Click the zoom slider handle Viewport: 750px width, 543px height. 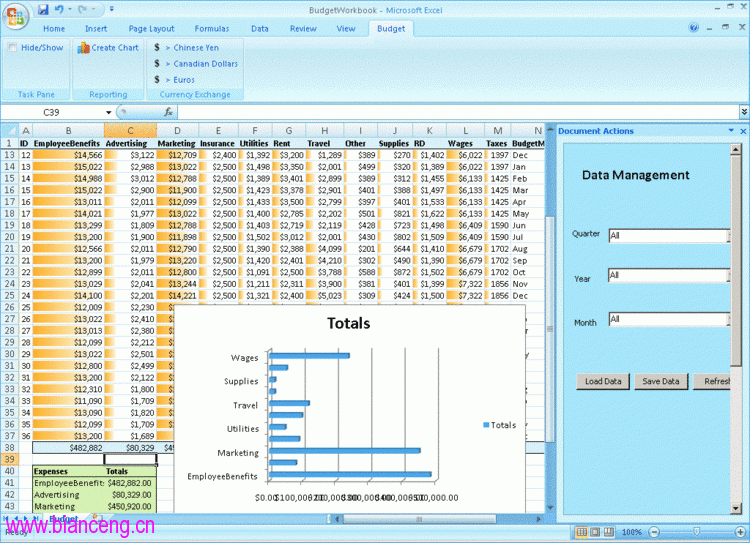pyautogui.click(x=696, y=532)
